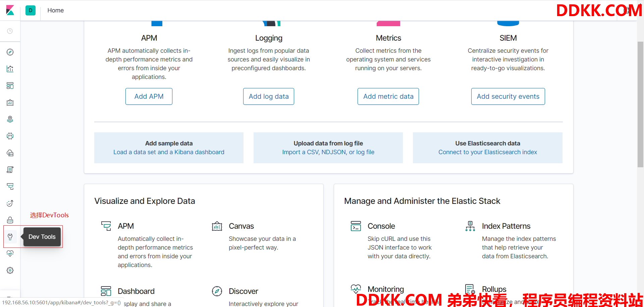Open Infrastructure from the sidebar icon

coord(10,153)
